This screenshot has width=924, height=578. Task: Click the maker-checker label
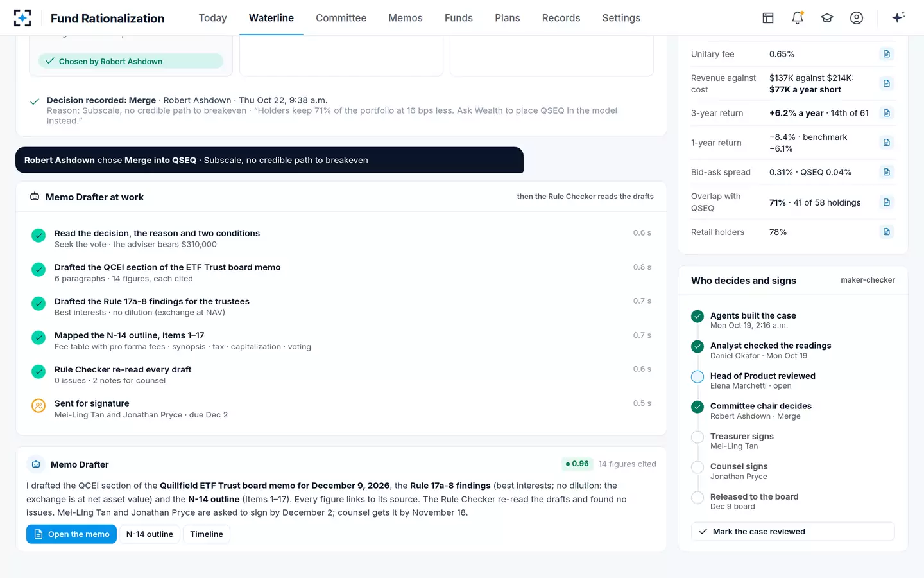click(868, 280)
